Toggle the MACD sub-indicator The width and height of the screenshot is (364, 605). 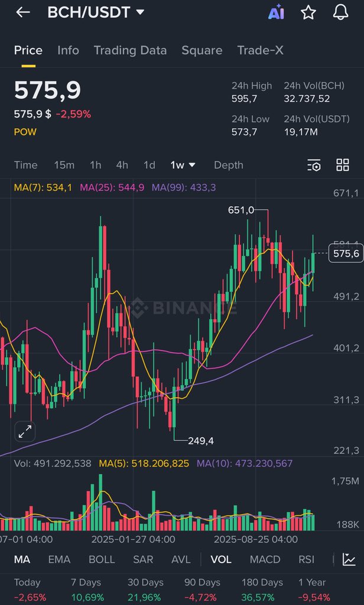click(x=265, y=560)
